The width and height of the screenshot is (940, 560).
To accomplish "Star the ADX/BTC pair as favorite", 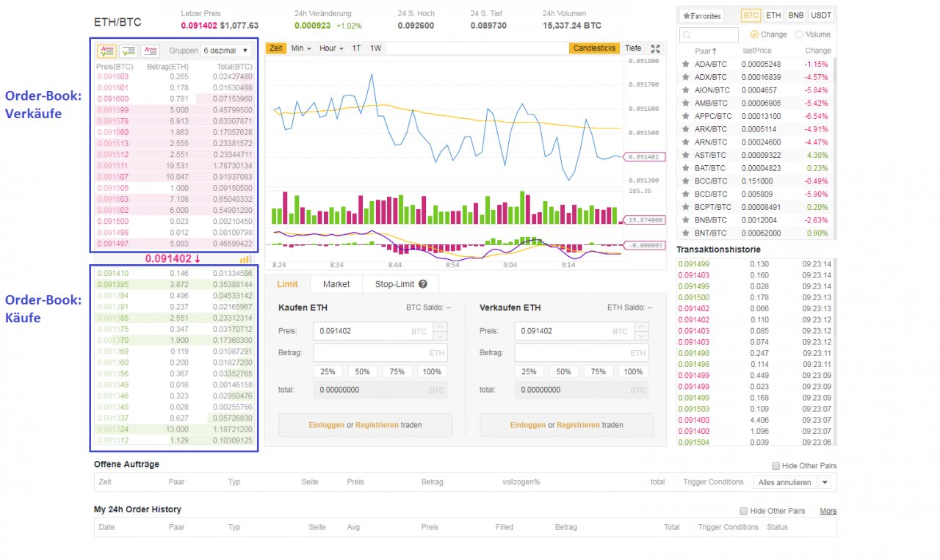I will pyautogui.click(x=685, y=76).
